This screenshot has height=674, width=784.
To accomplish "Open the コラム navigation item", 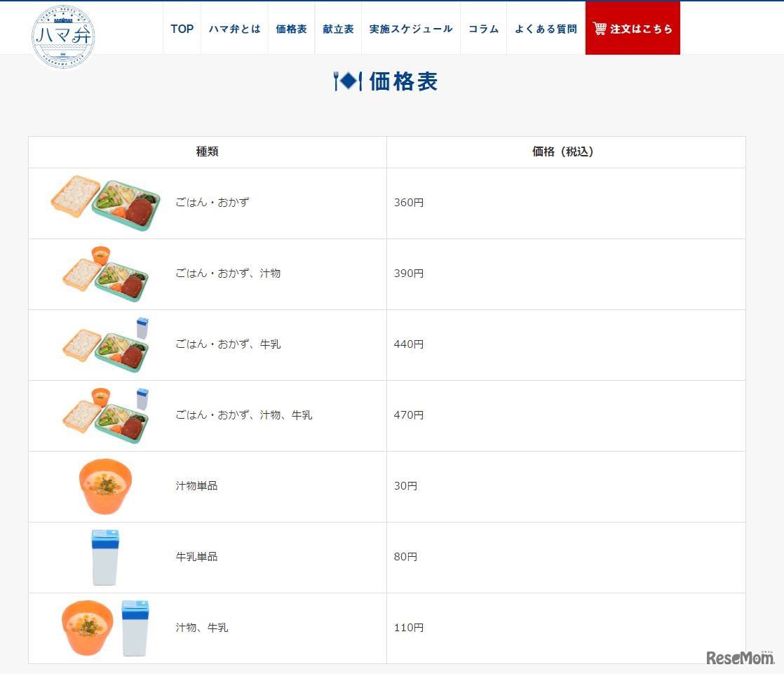I will [483, 29].
